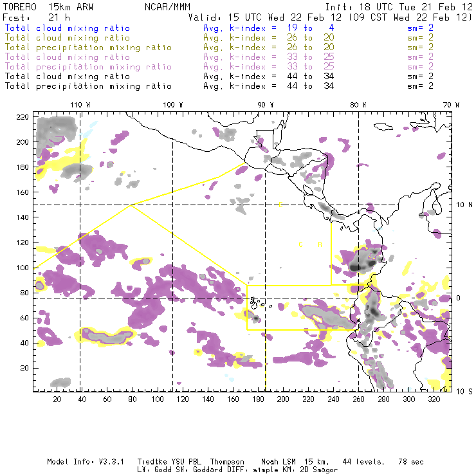Click the 'Thompson' microphysics label
The image size is (476, 476).
pos(227,462)
